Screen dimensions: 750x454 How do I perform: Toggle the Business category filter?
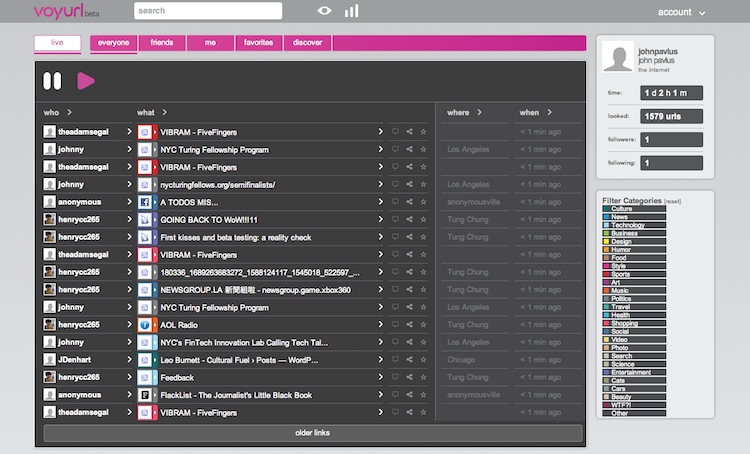click(x=634, y=233)
